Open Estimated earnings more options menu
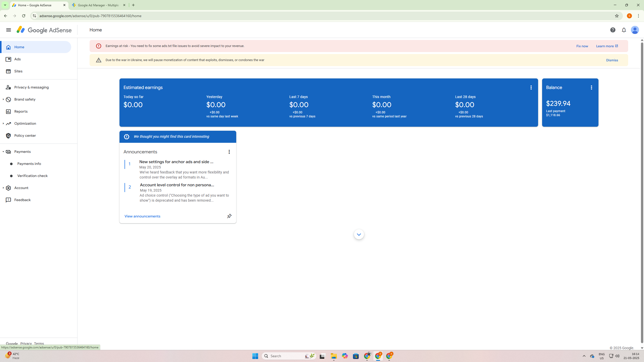644x362 pixels. tap(531, 87)
